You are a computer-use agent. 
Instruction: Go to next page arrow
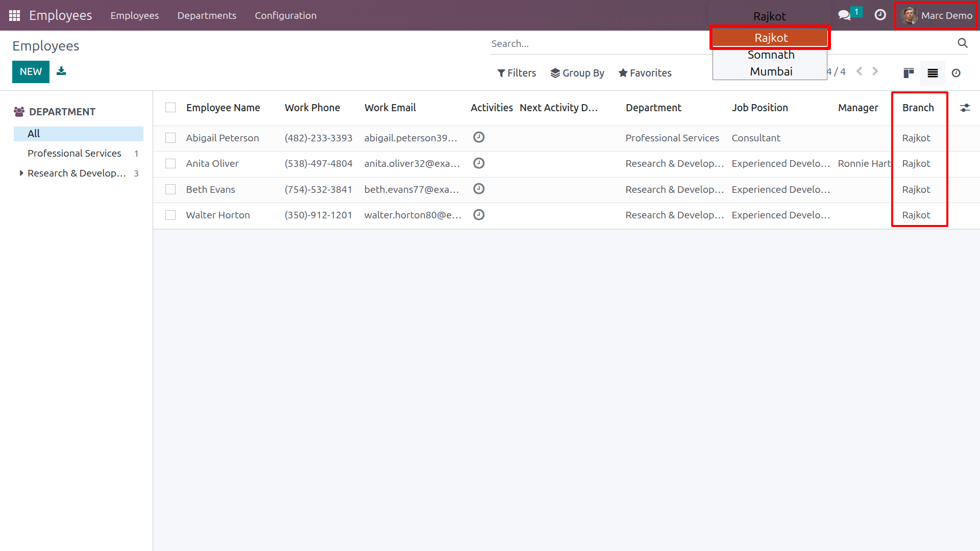point(875,71)
